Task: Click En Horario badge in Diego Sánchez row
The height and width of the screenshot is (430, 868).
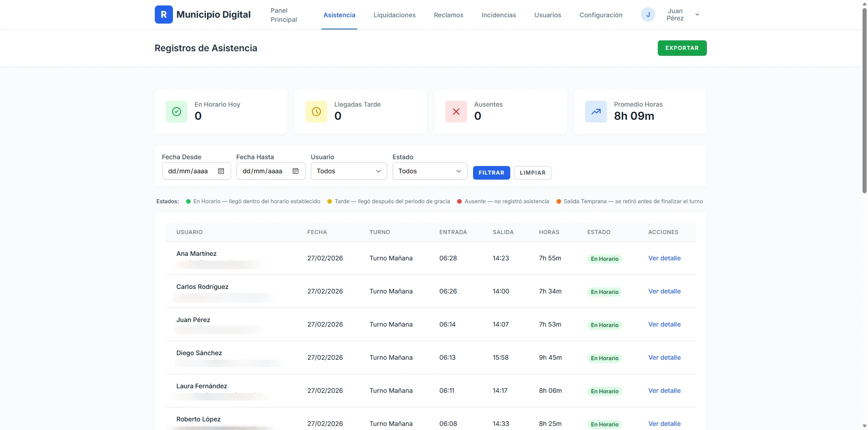Action: (x=604, y=358)
